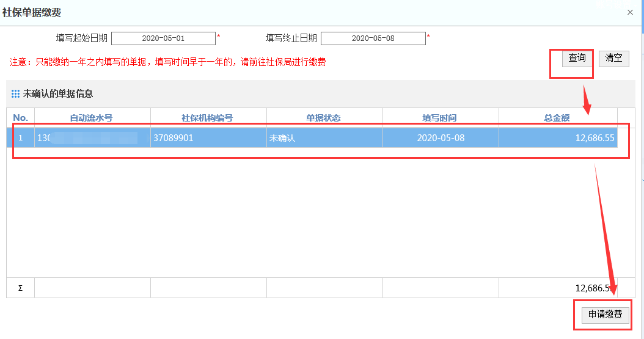
Task: Sort by the No. column header
Action: (21, 118)
